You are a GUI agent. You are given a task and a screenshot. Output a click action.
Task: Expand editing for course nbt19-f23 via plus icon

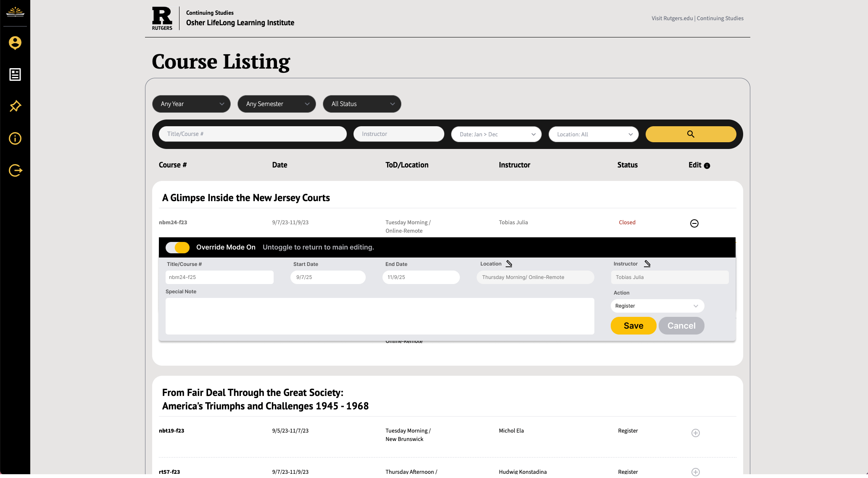[x=695, y=433]
